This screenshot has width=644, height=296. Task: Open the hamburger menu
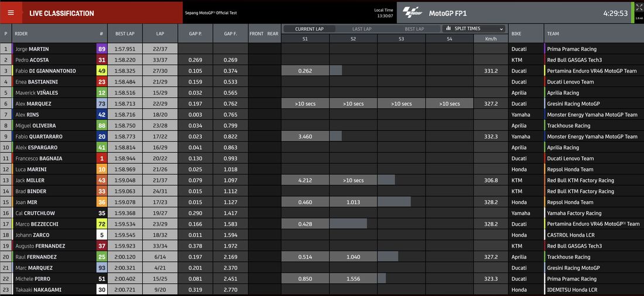point(11,13)
